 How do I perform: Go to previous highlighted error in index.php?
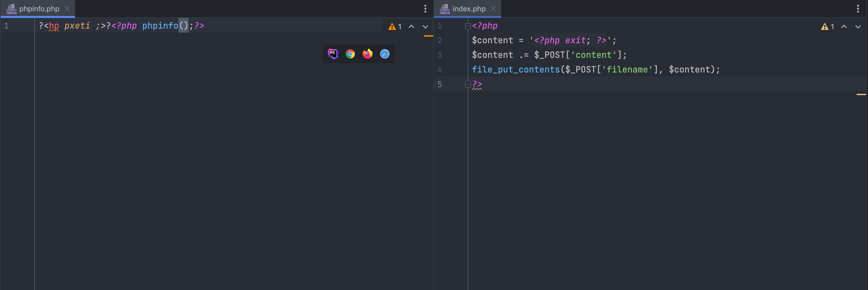point(844,26)
